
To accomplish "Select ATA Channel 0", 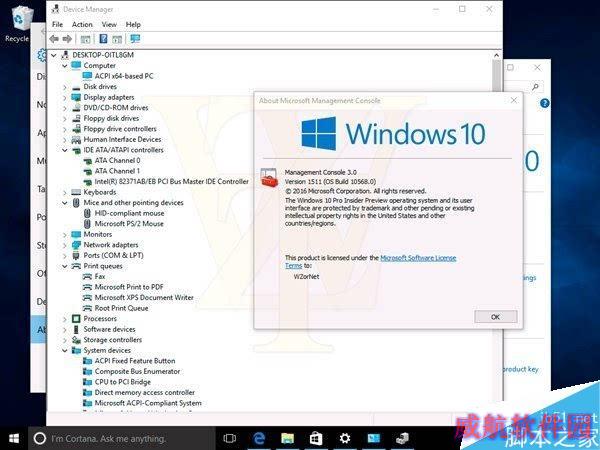I will pos(117,160).
